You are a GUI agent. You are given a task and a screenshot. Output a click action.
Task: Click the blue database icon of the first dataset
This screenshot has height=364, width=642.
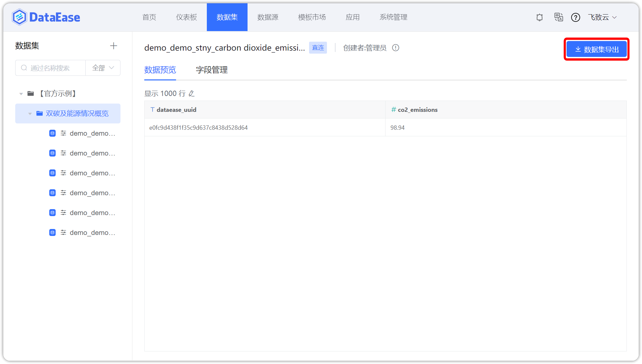(52, 133)
